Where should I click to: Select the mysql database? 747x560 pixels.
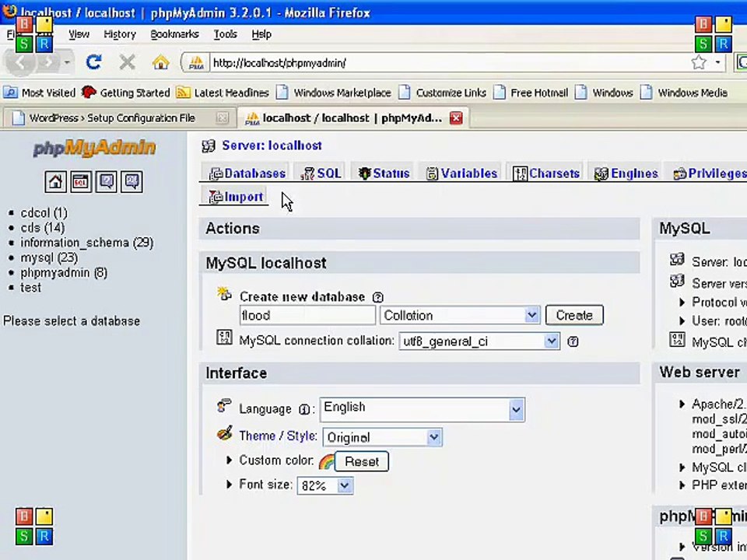pos(48,257)
